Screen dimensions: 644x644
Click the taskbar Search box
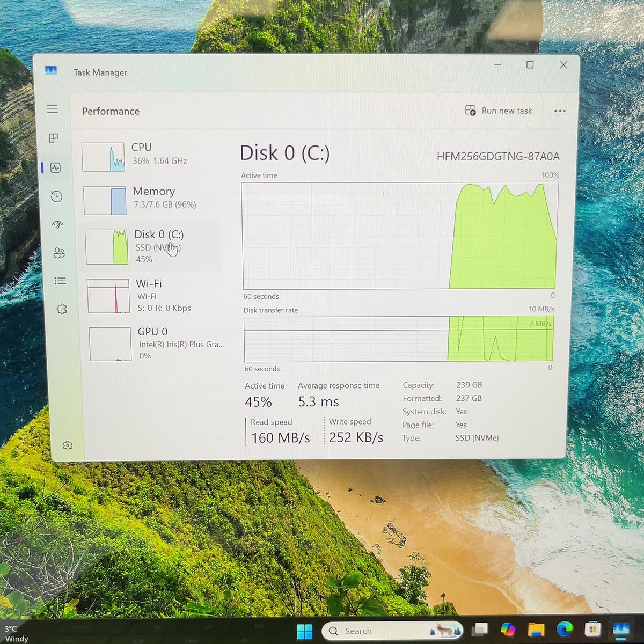pos(392,631)
